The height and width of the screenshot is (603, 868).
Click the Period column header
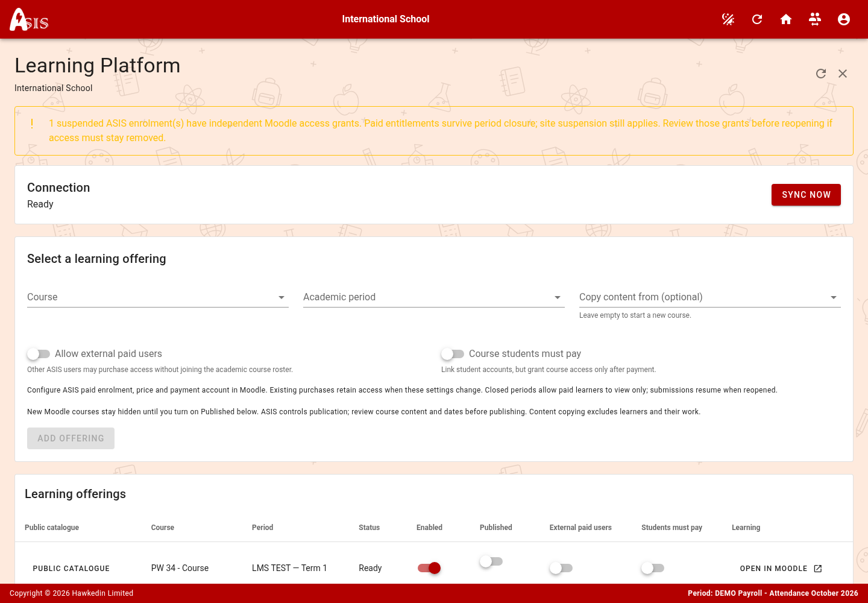(262, 528)
